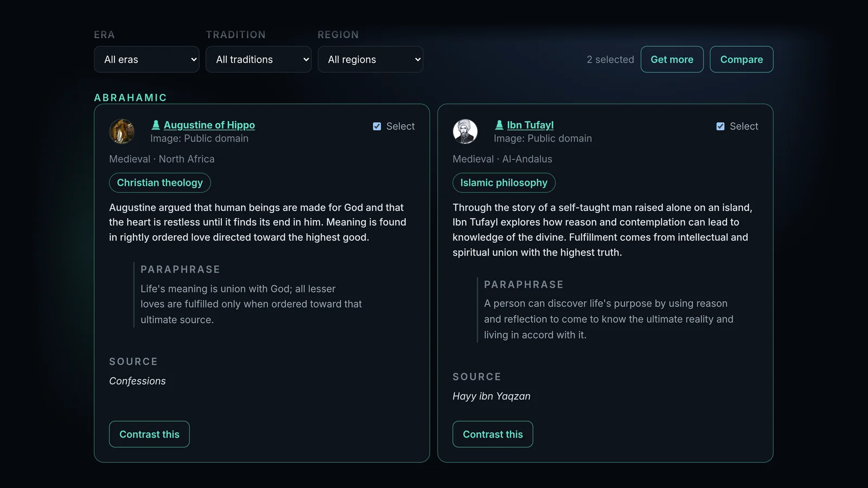868x488 pixels.
Task: Click the Select label on Augustine's card
Action: click(400, 126)
